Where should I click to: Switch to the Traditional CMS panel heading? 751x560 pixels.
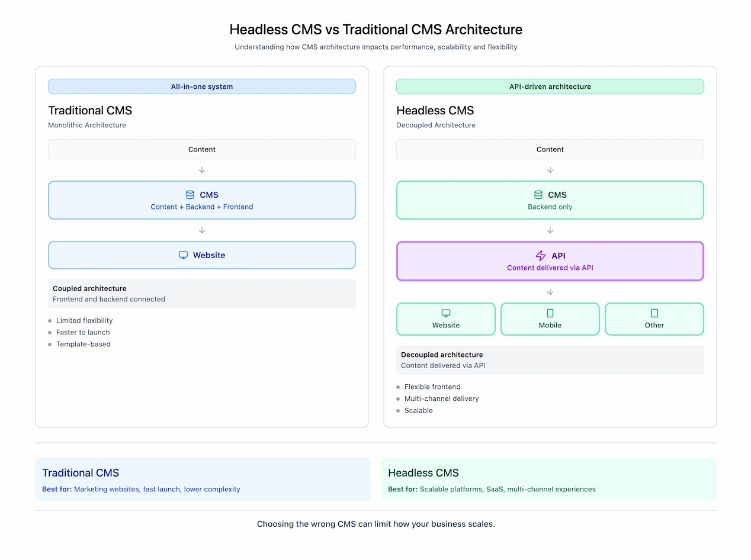[90, 110]
